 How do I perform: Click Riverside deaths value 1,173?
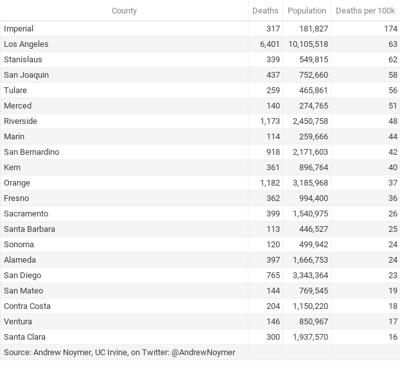pyautogui.click(x=270, y=121)
